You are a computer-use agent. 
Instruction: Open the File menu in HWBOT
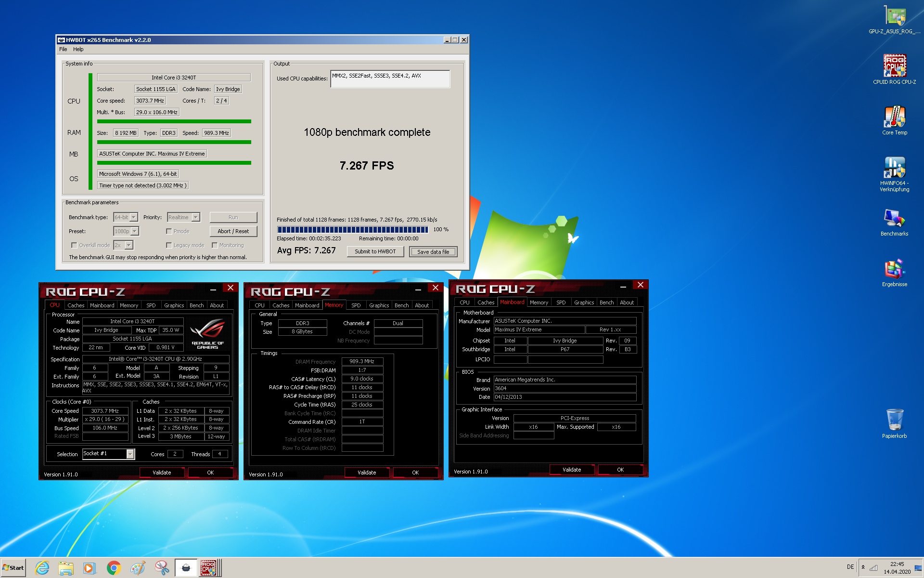tap(63, 49)
